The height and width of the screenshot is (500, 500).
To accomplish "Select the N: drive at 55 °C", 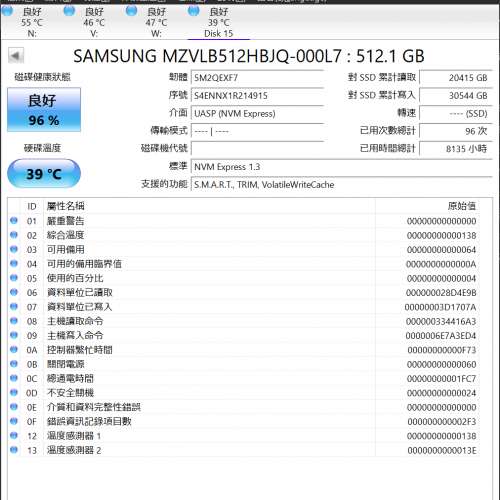I will 32,22.
